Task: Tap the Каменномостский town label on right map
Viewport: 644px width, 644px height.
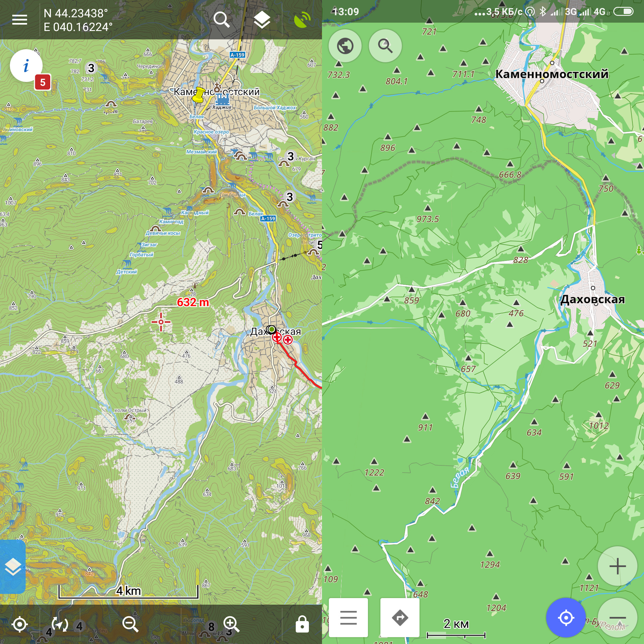Action: (552, 74)
